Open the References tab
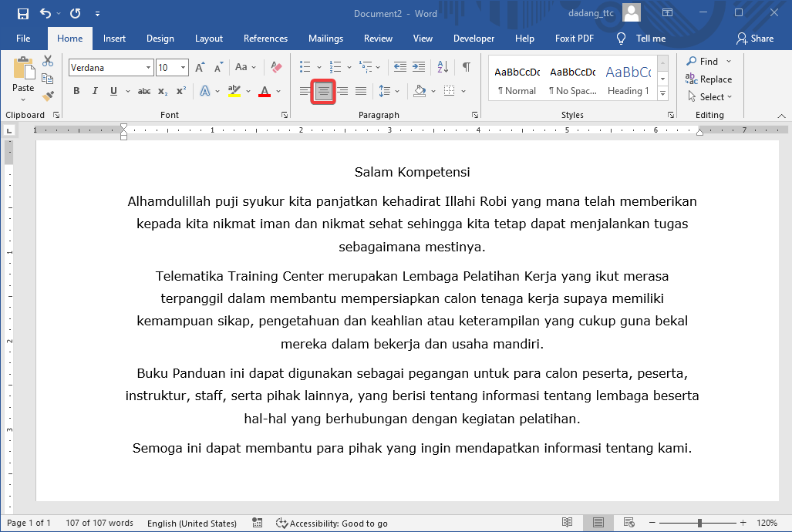Image resolution: width=792 pixels, height=532 pixels. (x=265, y=39)
